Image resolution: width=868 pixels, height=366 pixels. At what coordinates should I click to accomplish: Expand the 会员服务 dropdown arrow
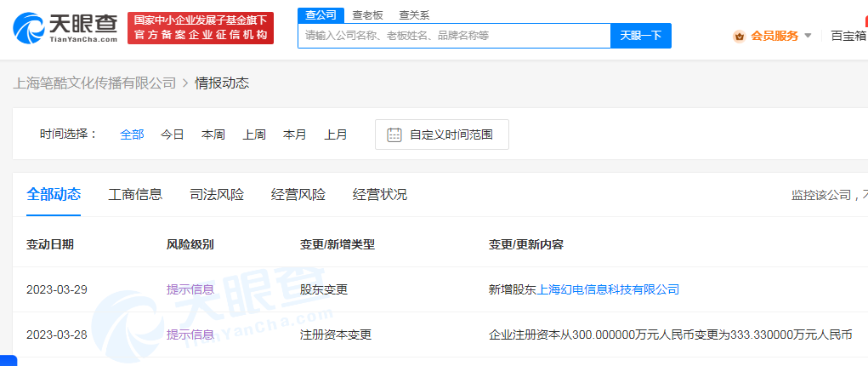pyautogui.click(x=808, y=36)
